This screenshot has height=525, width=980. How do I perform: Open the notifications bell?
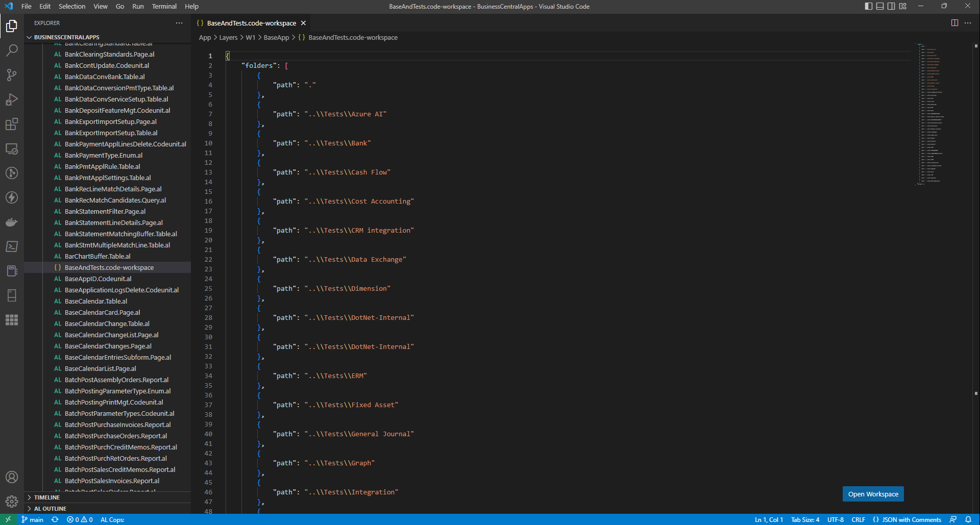pyautogui.click(x=968, y=519)
